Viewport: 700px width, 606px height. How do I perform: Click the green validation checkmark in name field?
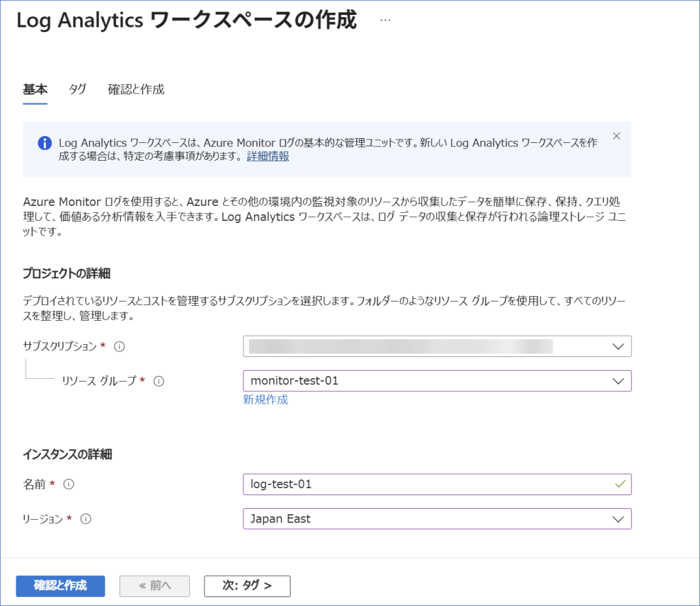point(620,484)
